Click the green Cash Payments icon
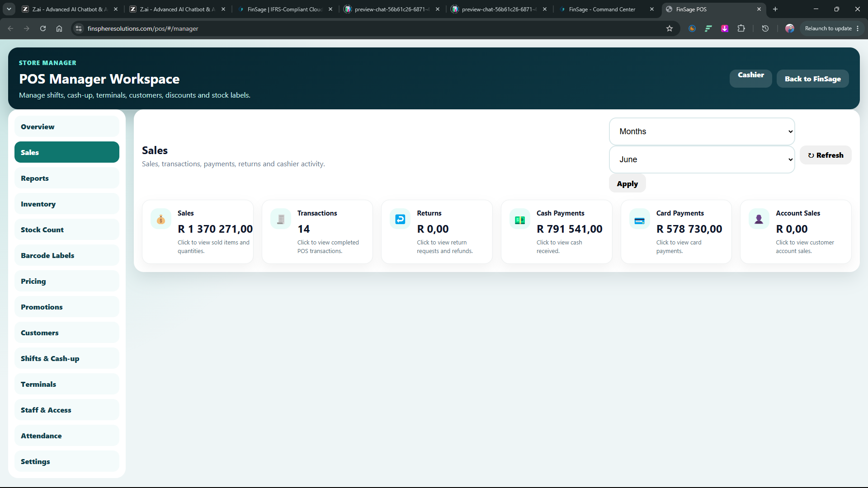This screenshot has height=488, width=868. pyautogui.click(x=520, y=220)
